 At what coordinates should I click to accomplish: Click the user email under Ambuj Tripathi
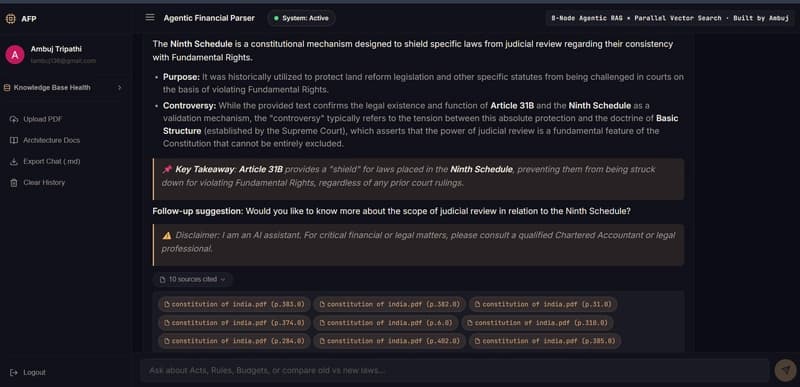coord(63,61)
